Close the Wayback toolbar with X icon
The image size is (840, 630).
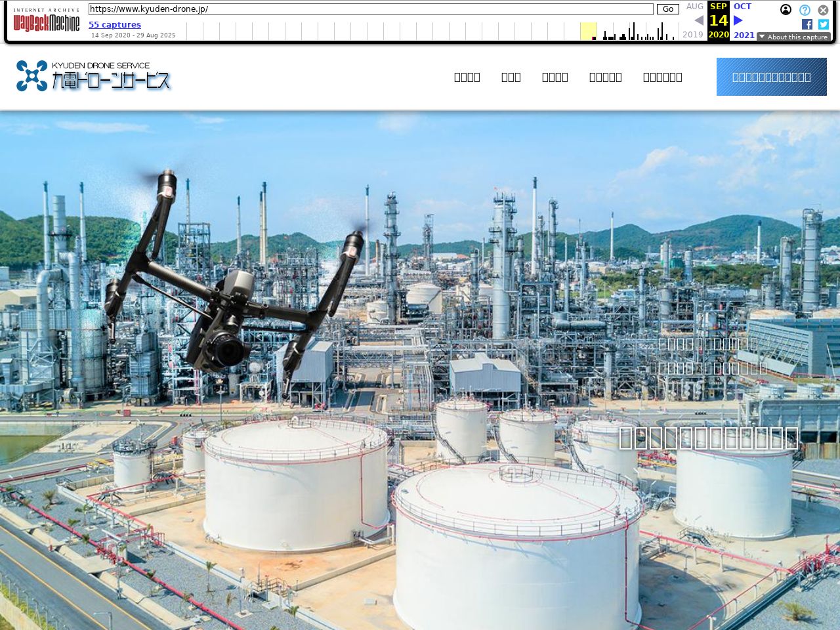click(x=823, y=10)
